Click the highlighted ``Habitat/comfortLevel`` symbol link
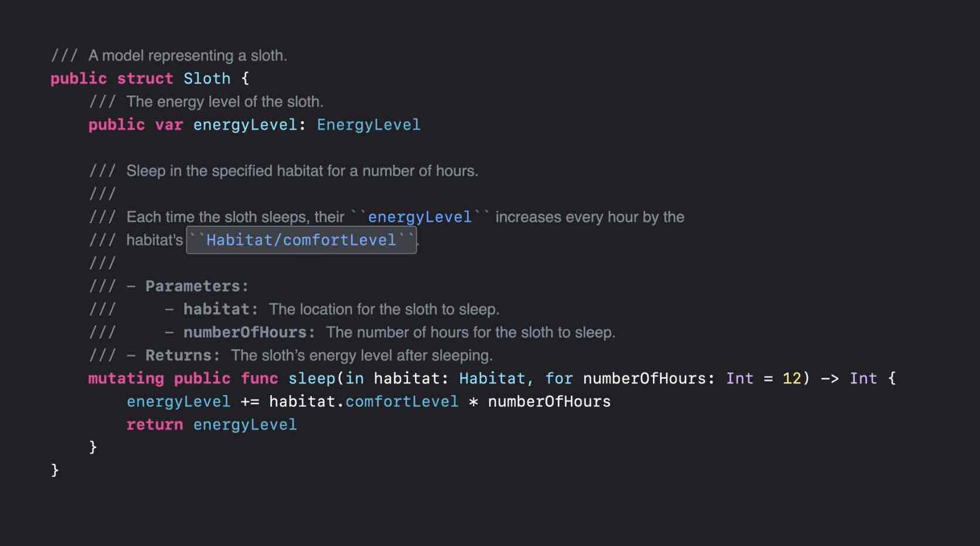The width and height of the screenshot is (980, 546). pyautogui.click(x=301, y=240)
